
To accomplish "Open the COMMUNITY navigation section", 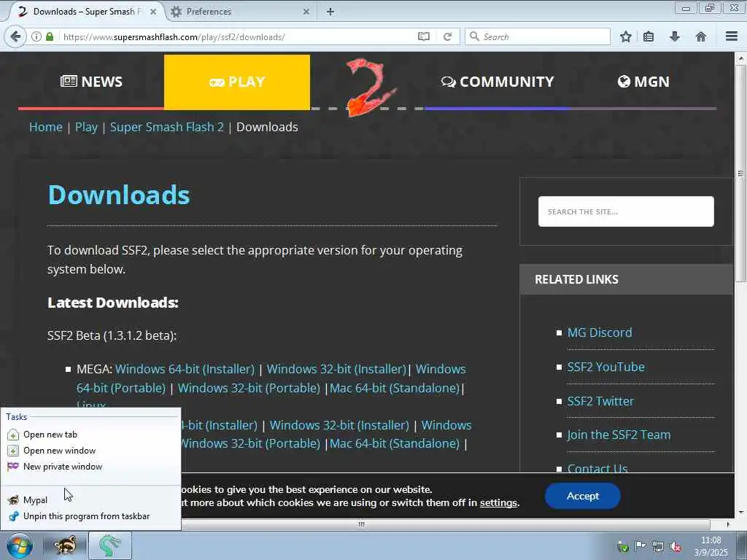I will tap(498, 82).
